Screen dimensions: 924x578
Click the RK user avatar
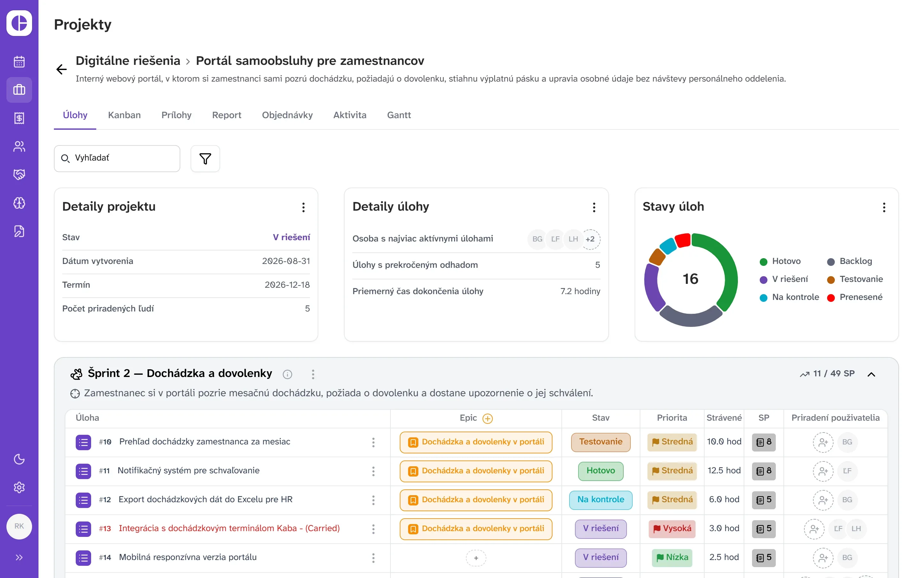[19, 526]
